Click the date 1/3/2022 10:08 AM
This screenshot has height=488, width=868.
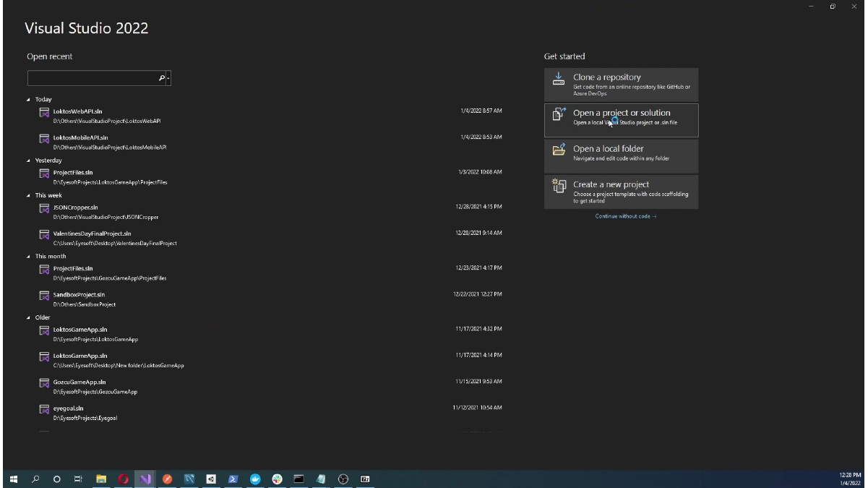pyautogui.click(x=480, y=172)
